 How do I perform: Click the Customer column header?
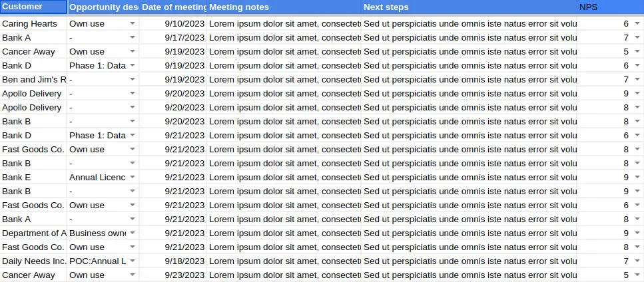pos(33,7)
